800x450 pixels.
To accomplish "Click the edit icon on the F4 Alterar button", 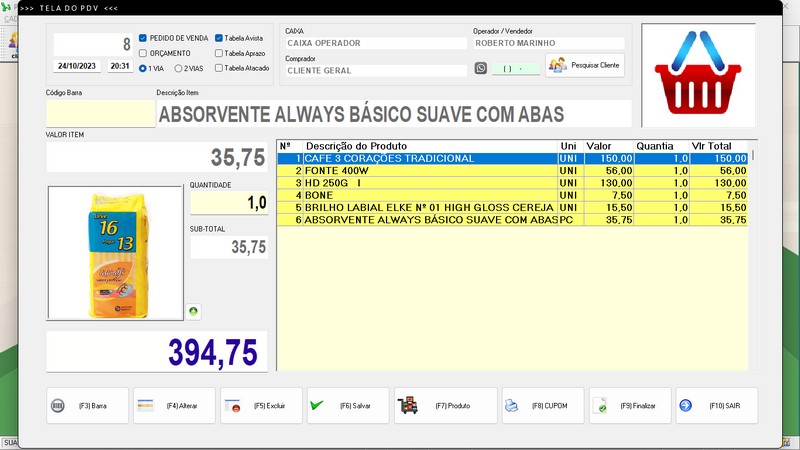I will point(145,405).
